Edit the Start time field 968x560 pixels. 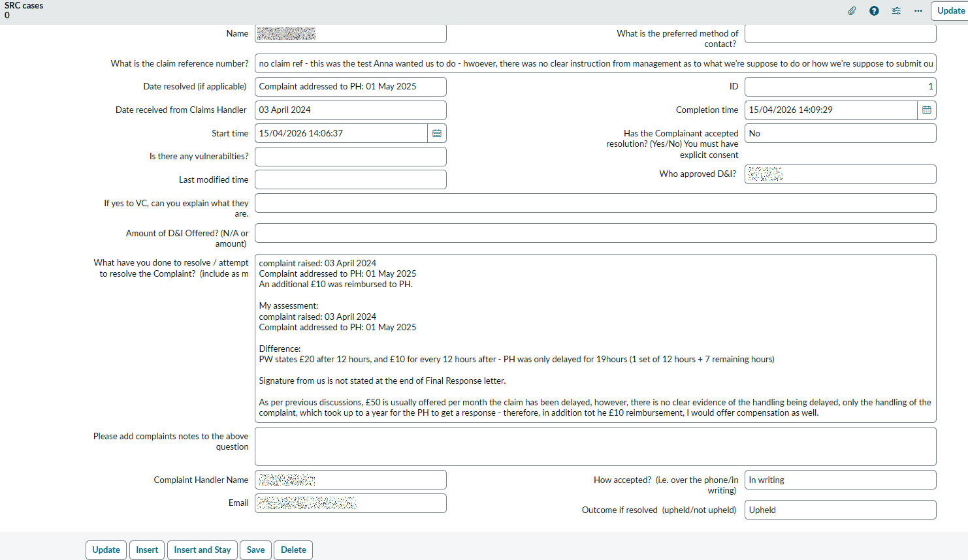coord(341,133)
